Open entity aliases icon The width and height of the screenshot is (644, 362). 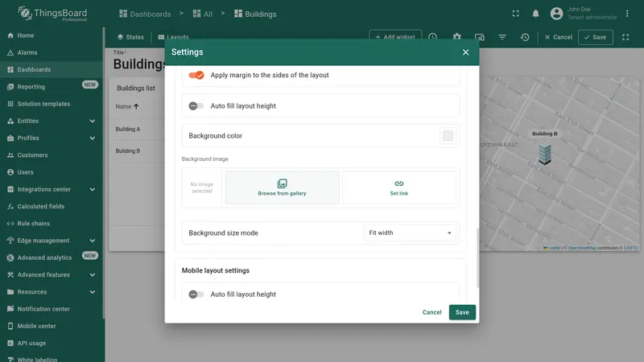(x=479, y=37)
